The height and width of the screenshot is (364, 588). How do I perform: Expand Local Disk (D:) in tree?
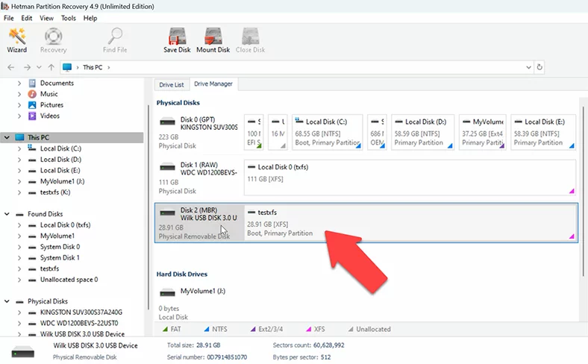point(19,160)
